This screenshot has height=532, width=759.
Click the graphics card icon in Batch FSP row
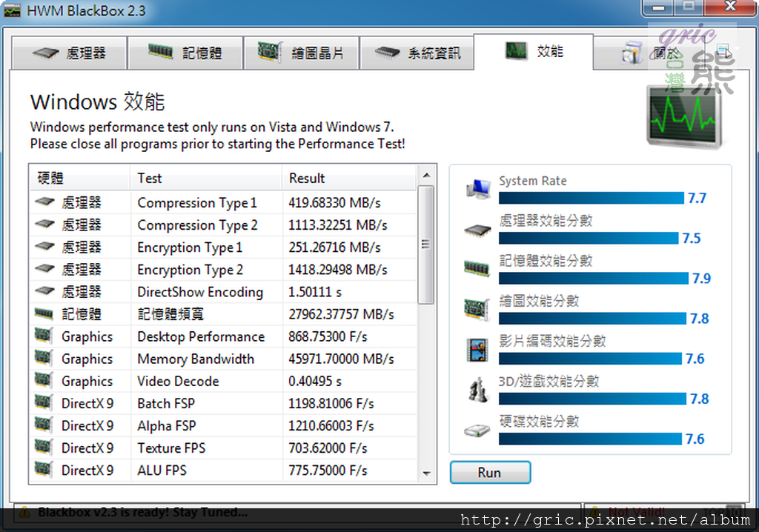pos(44,402)
